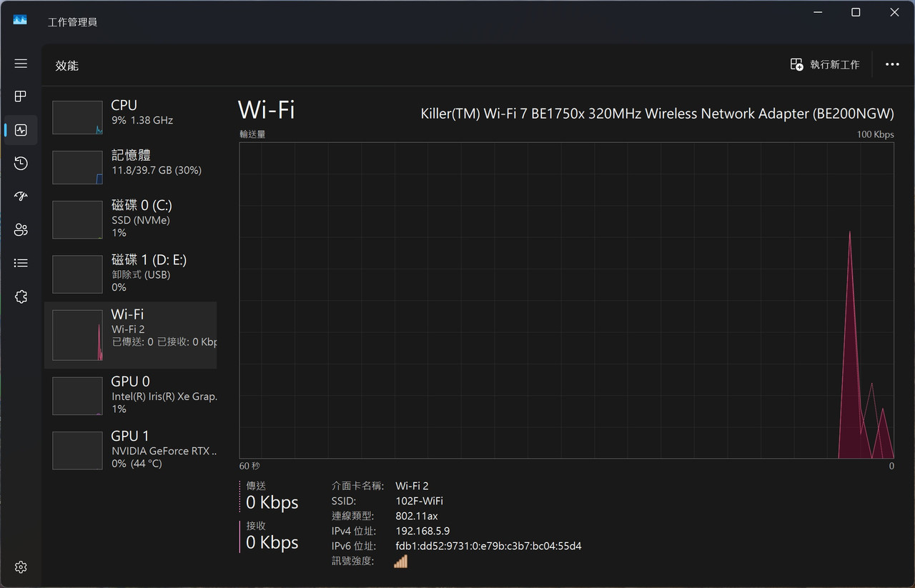
Task: Click the Killer Wi-Fi 7 adapter name
Action: pyautogui.click(x=657, y=114)
